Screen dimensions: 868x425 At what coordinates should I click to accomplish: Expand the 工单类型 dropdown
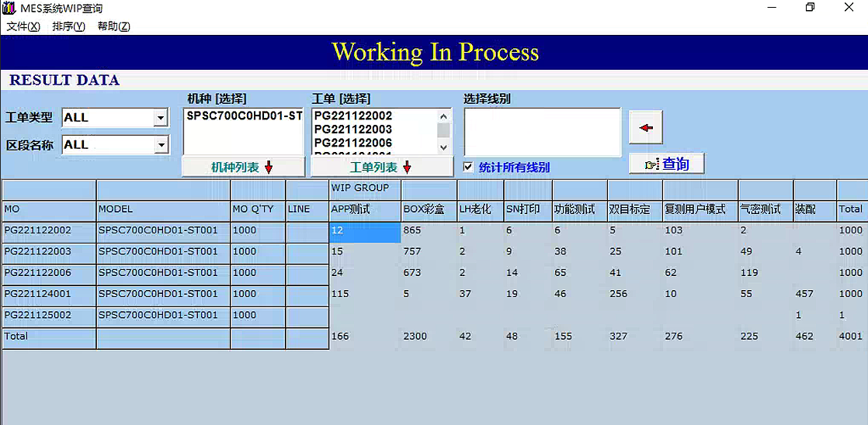point(160,118)
